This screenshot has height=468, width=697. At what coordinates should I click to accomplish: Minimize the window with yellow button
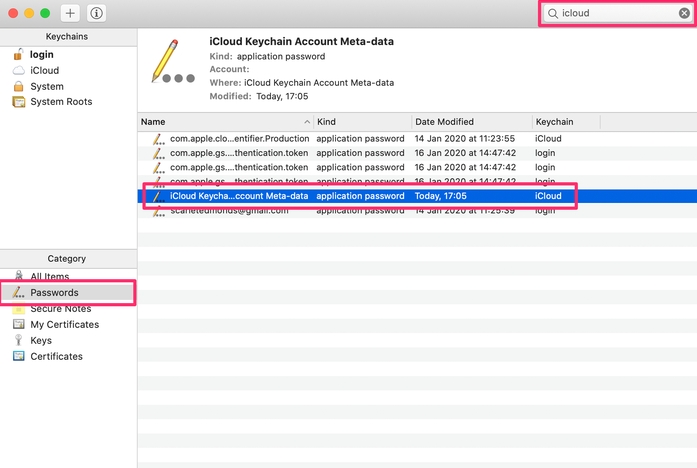[x=29, y=13]
